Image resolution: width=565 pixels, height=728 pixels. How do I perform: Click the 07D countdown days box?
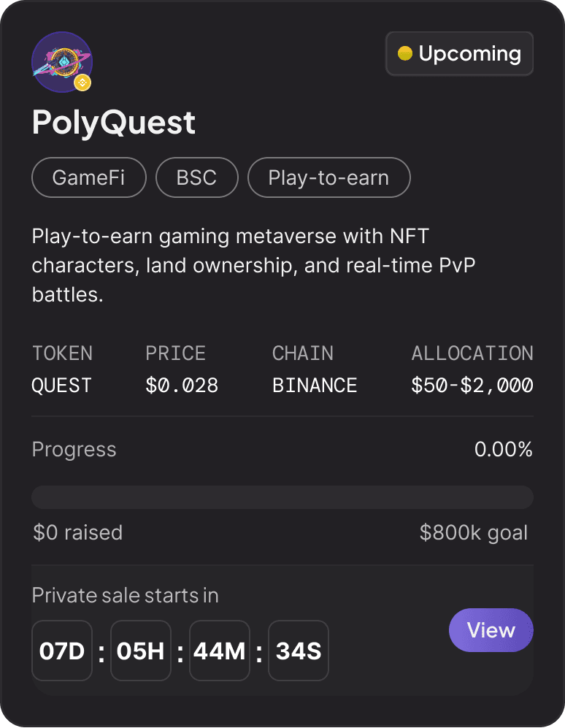click(x=62, y=651)
